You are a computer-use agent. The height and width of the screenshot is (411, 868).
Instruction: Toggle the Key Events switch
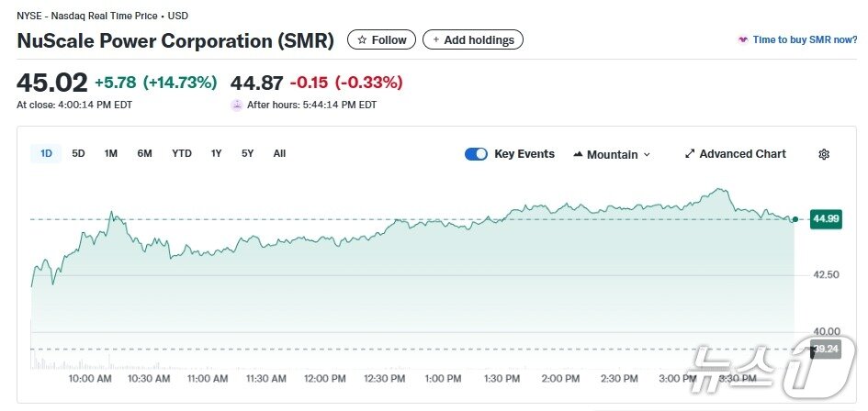(476, 154)
